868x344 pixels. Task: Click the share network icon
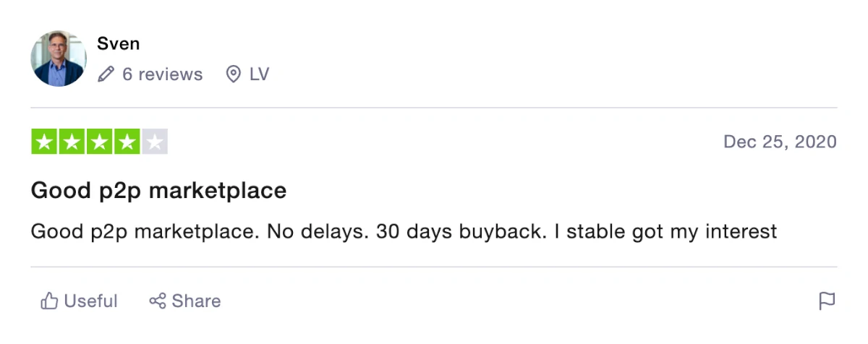158,301
